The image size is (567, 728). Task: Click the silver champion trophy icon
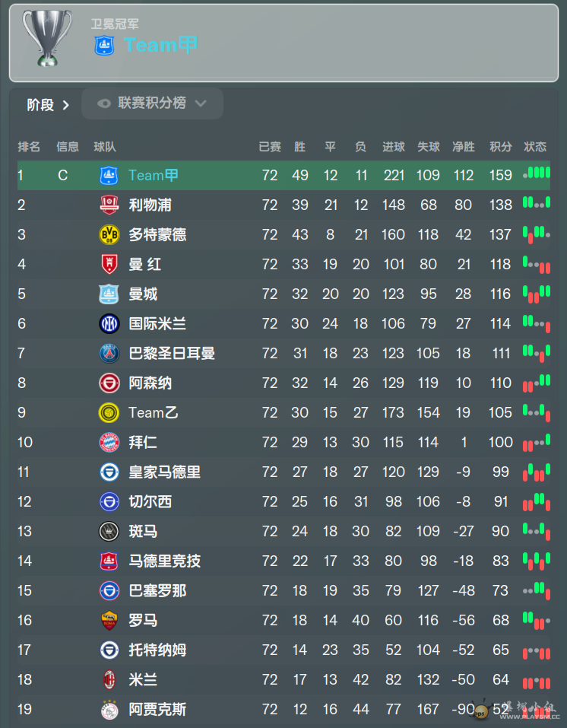click(47, 39)
